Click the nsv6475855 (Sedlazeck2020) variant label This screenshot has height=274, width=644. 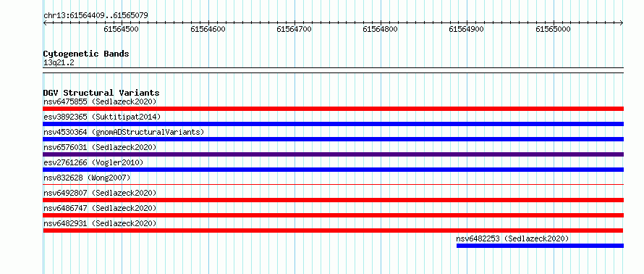[x=100, y=101]
